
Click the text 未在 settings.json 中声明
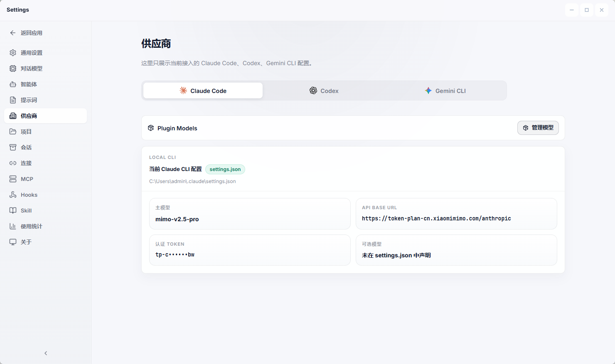(x=396, y=255)
